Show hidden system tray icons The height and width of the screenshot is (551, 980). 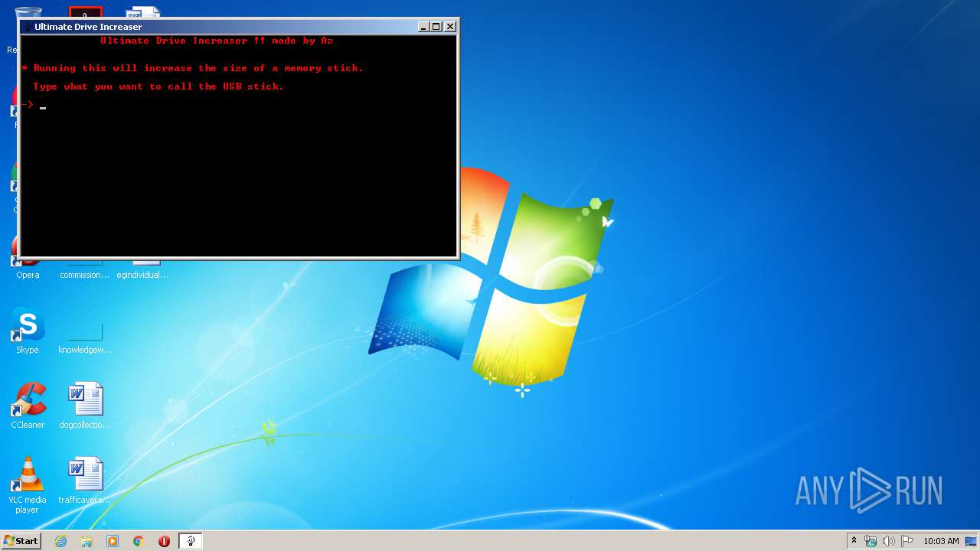854,541
